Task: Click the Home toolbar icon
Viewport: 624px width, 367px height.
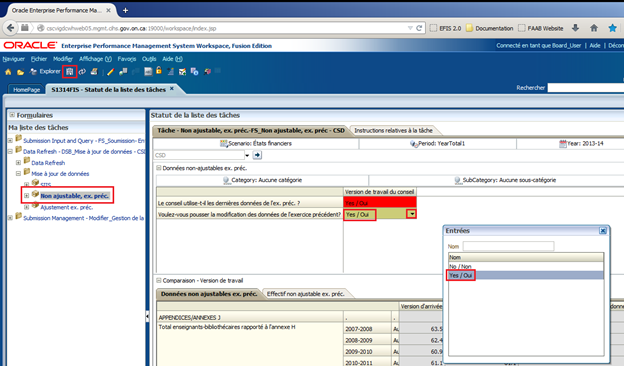Action: pos(8,72)
